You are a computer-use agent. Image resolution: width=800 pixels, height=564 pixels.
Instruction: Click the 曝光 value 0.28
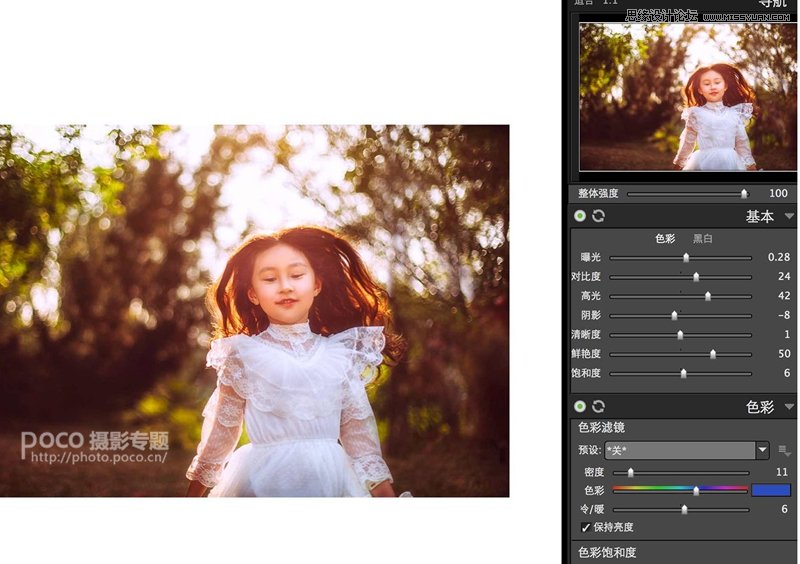click(779, 257)
